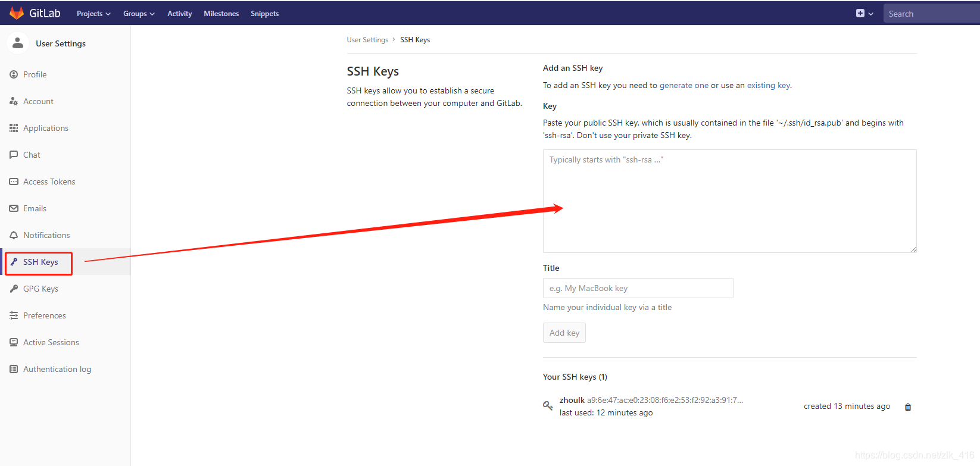Click the User Settings breadcrumb link
980x466 pixels.
[367, 40]
